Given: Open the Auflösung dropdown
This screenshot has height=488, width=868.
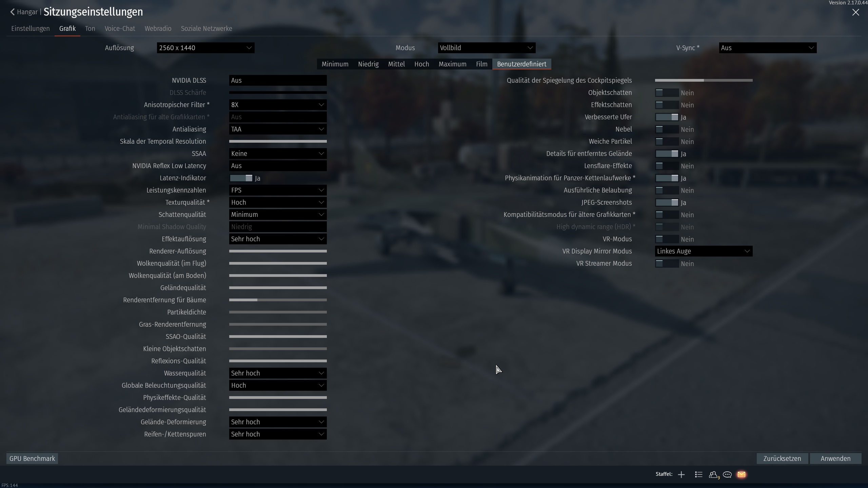Looking at the screenshot, I should pyautogui.click(x=205, y=48).
